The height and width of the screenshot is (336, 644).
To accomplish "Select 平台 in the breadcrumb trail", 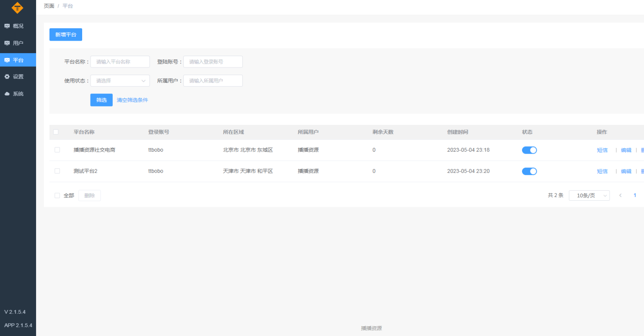I will pyautogui.click(x=67, y=6).
